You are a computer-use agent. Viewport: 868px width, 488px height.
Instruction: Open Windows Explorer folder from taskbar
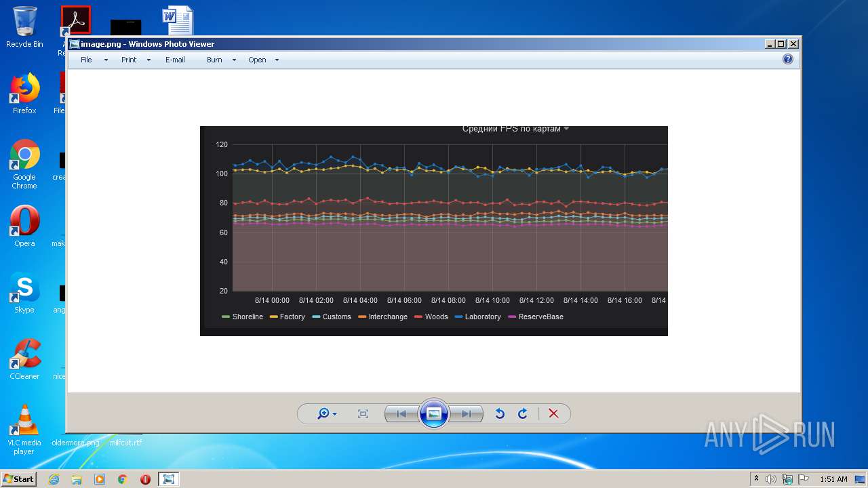point(77,479)
